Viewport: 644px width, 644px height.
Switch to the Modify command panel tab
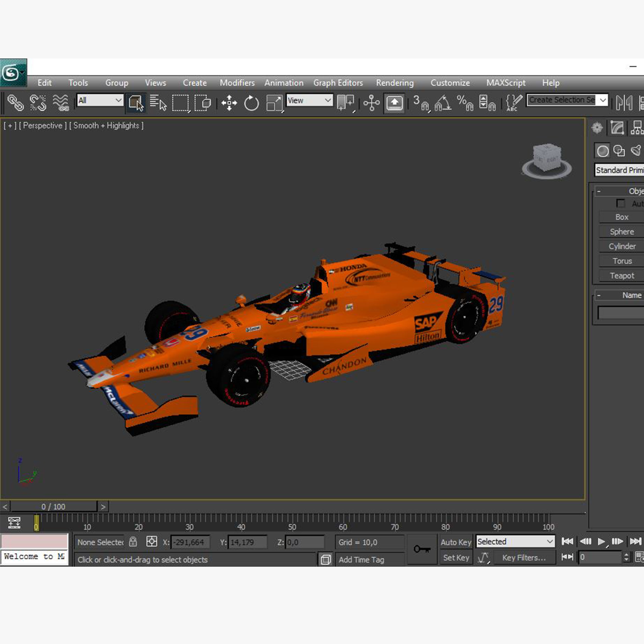617,128
